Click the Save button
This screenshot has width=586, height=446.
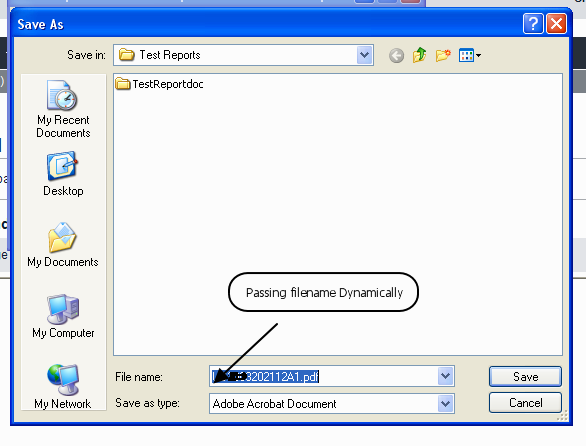click(x=525, y=376)
